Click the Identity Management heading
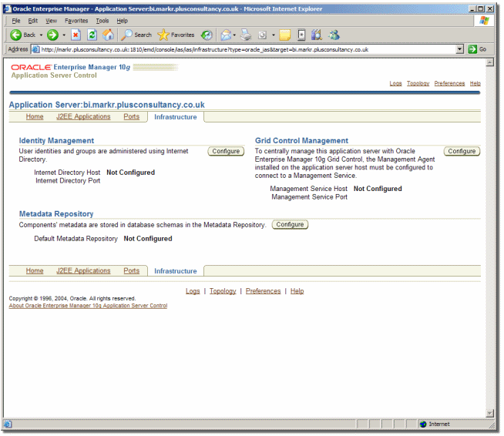The width and height of the screenshot is (504, 436). click(56, 141)
